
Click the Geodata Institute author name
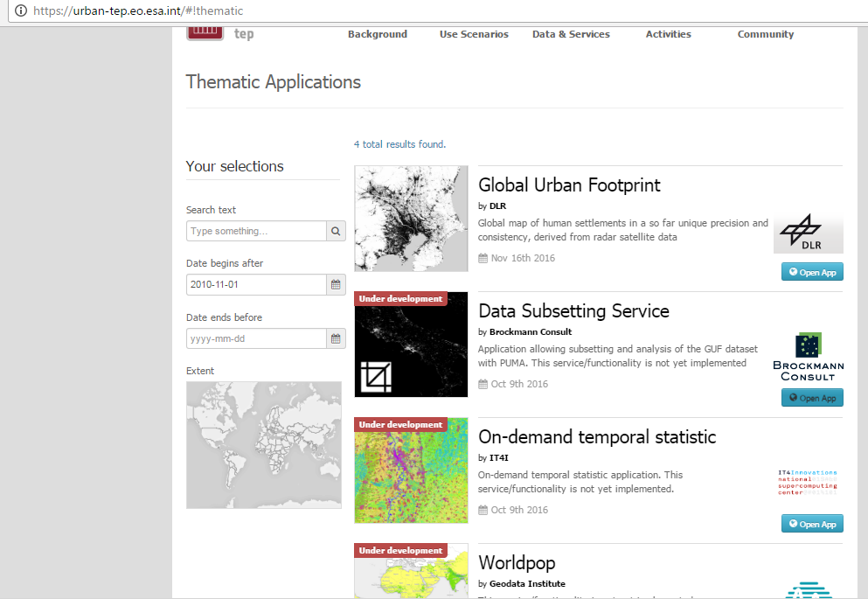(x=527, y=583)
